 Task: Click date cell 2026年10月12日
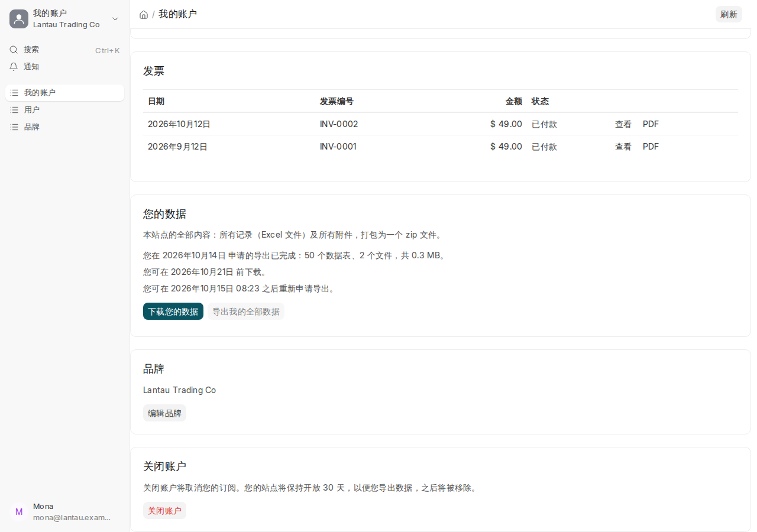(x=179, y=124)
